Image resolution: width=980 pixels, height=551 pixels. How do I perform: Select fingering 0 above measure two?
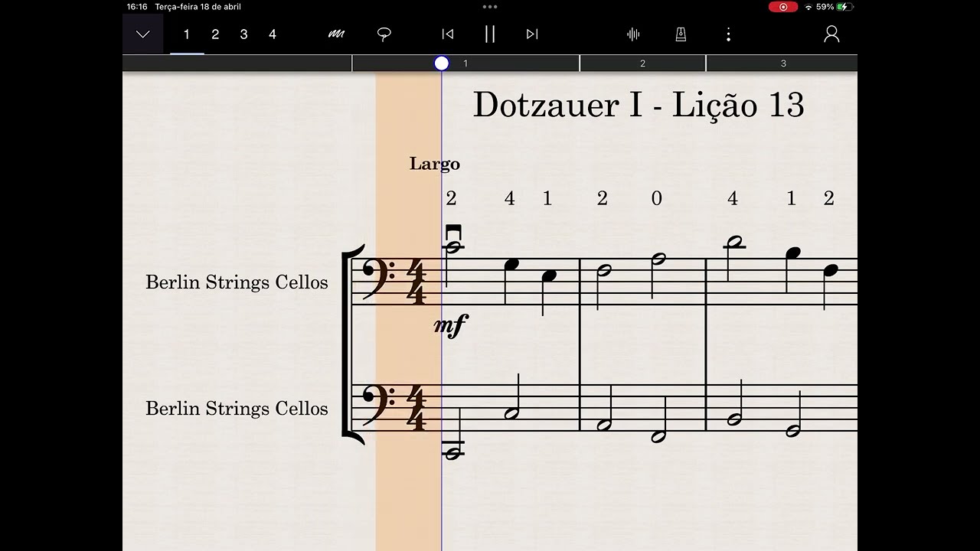656,199
